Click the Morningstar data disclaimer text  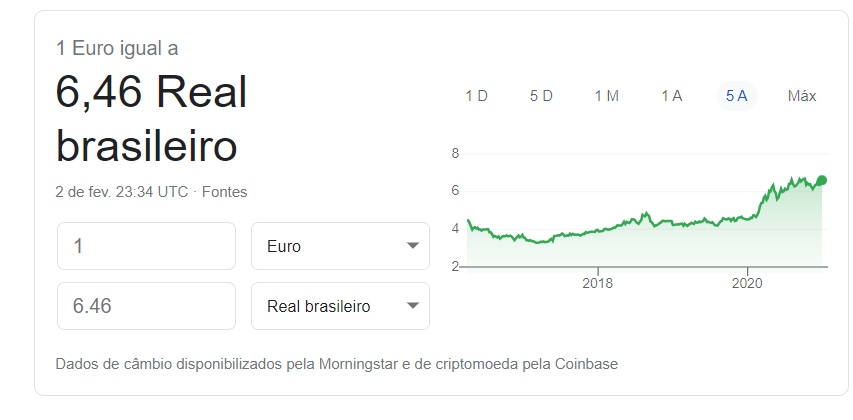tap(337, 363)
